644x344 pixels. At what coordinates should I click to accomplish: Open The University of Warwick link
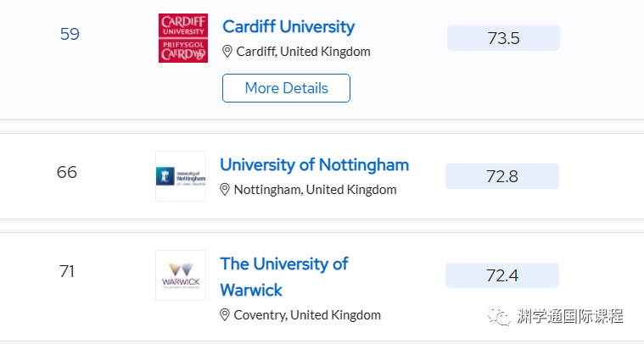(284, 277)
